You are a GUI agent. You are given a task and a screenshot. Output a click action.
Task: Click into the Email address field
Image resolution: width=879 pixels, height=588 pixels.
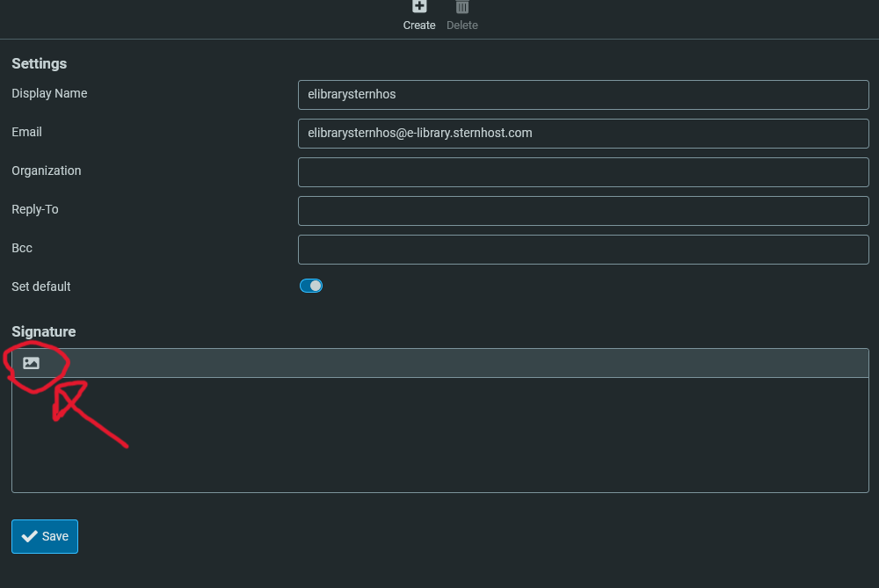click(583, 134)
